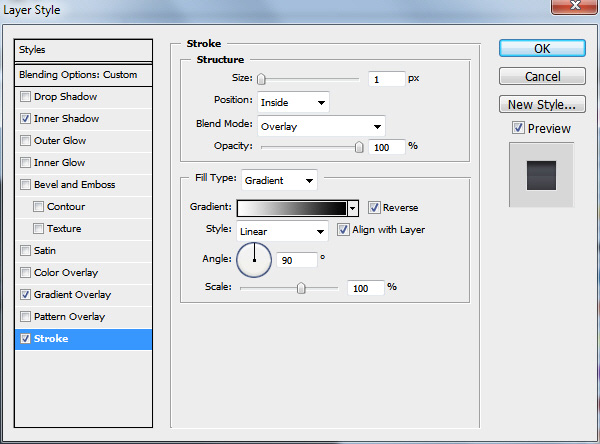The width and height of the screenshot is (600, 444).
Task: Click the angle dial control
Action: click(254, 260)
